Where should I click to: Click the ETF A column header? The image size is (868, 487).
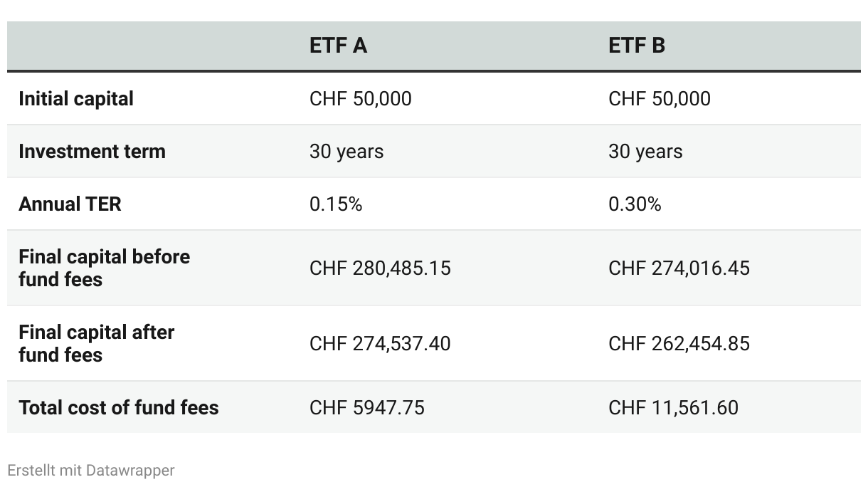click(338, 46)
